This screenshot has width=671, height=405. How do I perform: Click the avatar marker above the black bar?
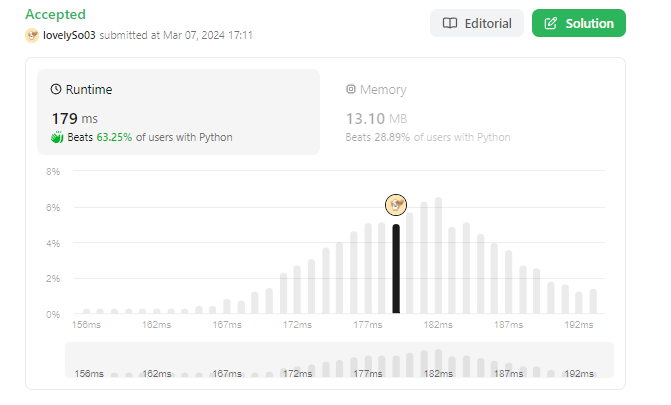coord(396,205)
